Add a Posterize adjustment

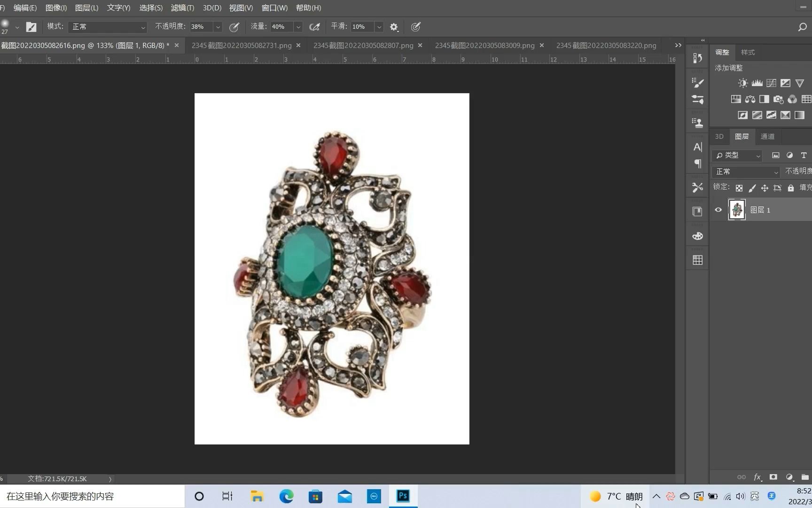[x=757, y=115]
